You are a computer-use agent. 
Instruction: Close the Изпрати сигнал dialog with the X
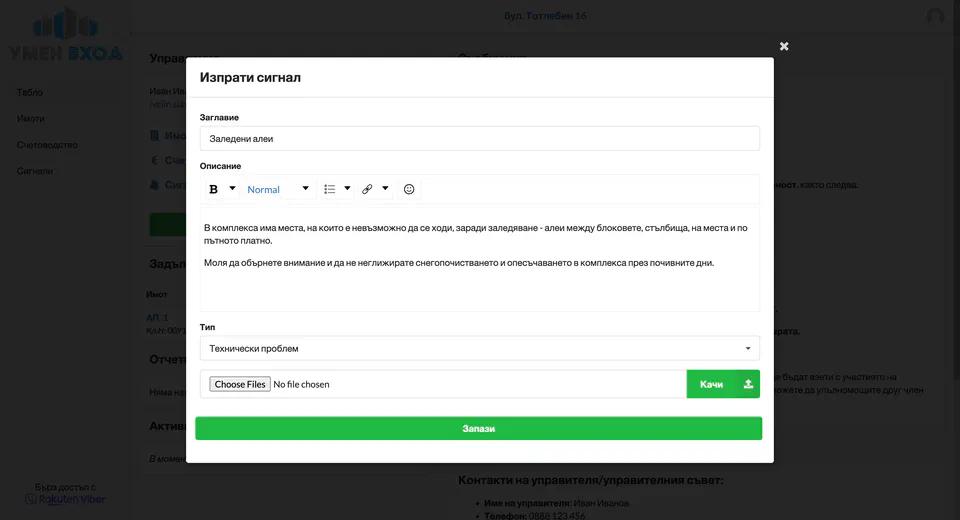coord(784,46)
